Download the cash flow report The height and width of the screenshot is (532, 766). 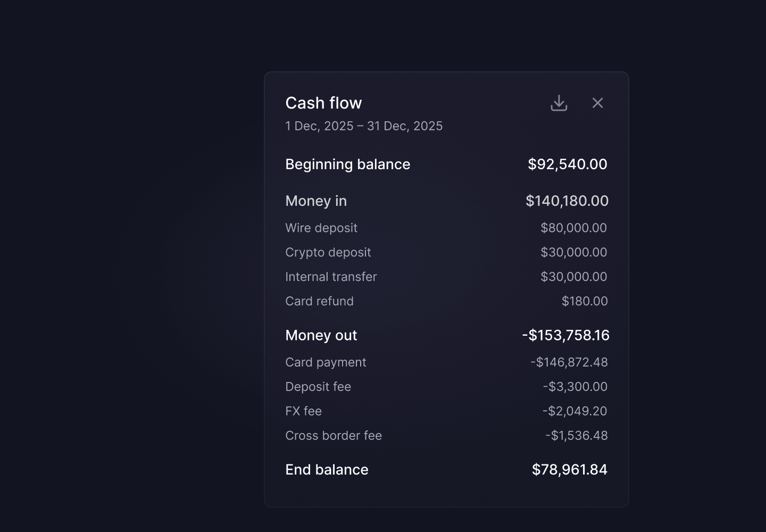pos(559,103)
